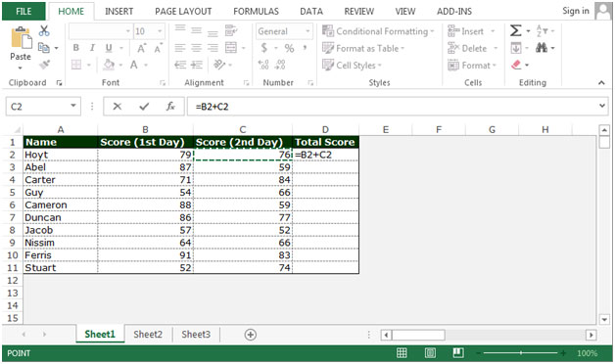
Task: Select the cell containing Cameron
Action: pyautogui.click(x=61, y=205)
